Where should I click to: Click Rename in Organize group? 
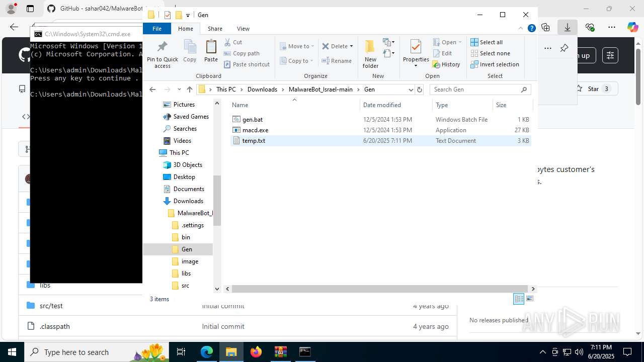tap(337, 61)
